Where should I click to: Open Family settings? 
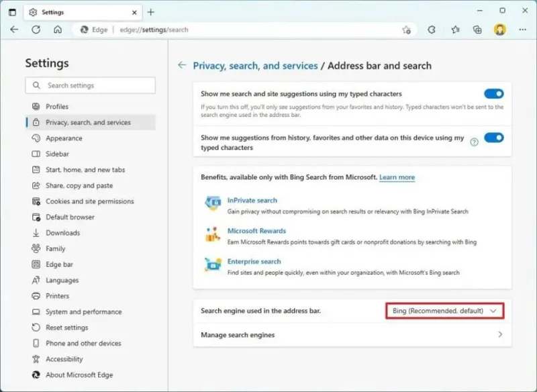[91, 248]
